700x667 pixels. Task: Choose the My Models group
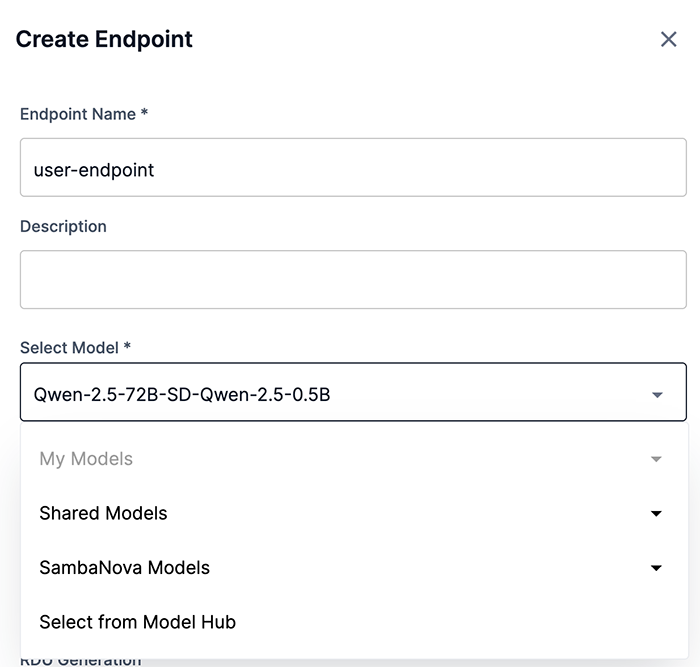pyautogui.click(x=86, y=459)
